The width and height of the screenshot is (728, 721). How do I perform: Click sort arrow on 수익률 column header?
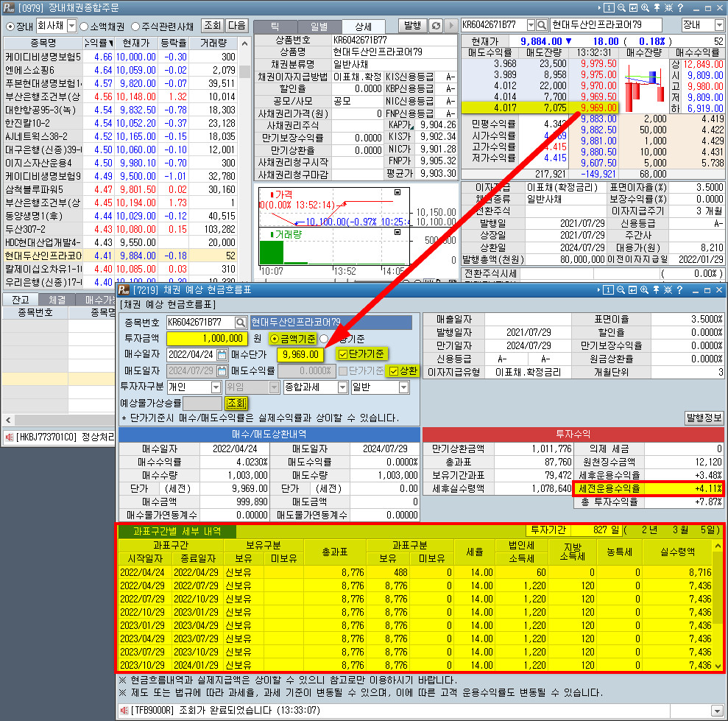tap(111, 43)
